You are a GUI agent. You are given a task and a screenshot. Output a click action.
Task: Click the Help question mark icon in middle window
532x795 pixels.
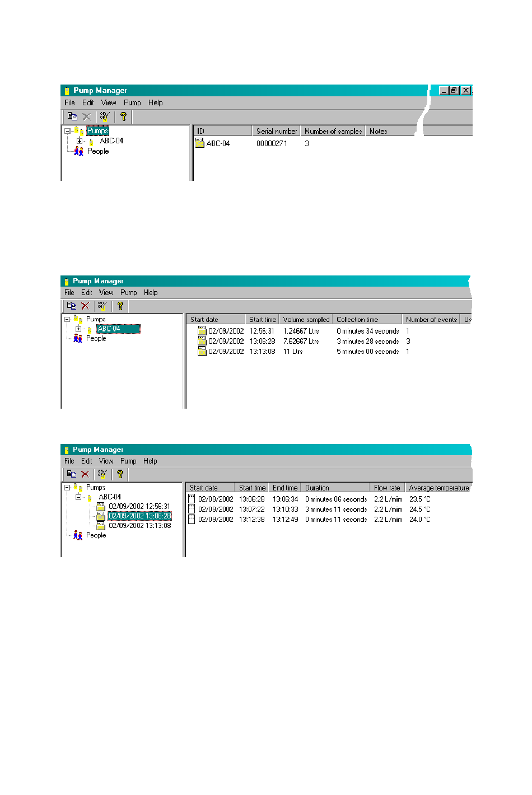coord(120,306)
